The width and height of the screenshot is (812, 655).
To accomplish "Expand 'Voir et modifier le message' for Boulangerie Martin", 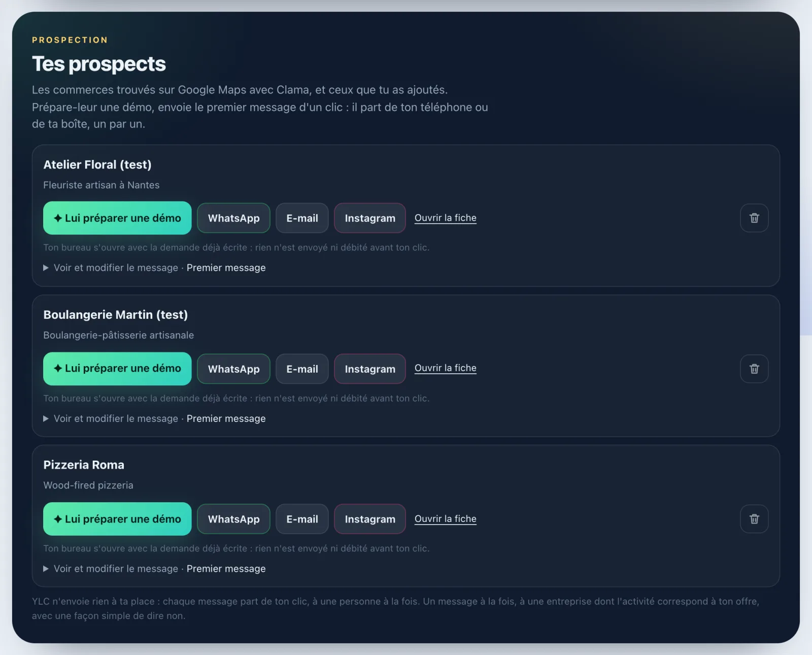I will point(154,418).
